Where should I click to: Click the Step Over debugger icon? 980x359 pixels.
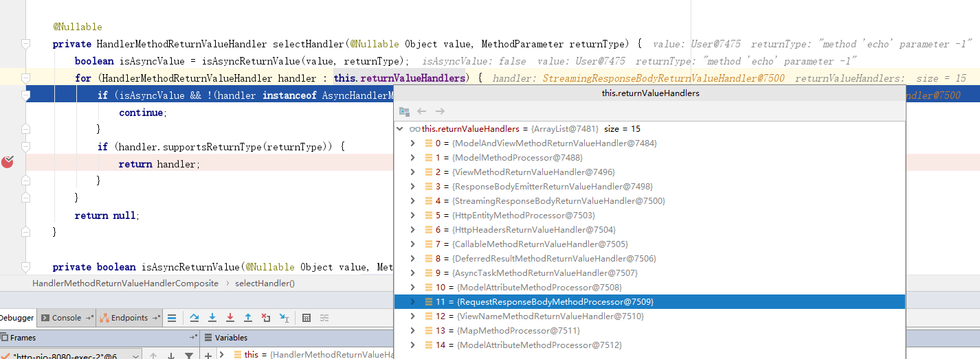click(194, 318)
